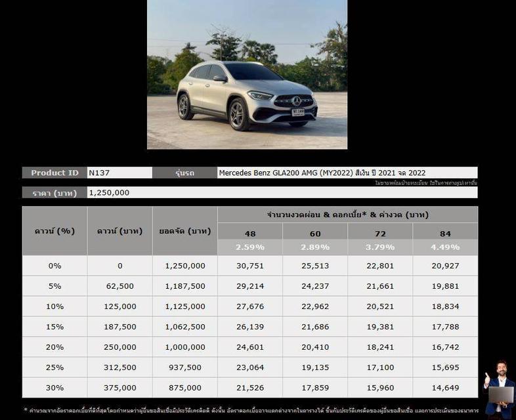Click the monthly payment 19,881
Screen dimensions: 516x420
click(x=445, y=286)
